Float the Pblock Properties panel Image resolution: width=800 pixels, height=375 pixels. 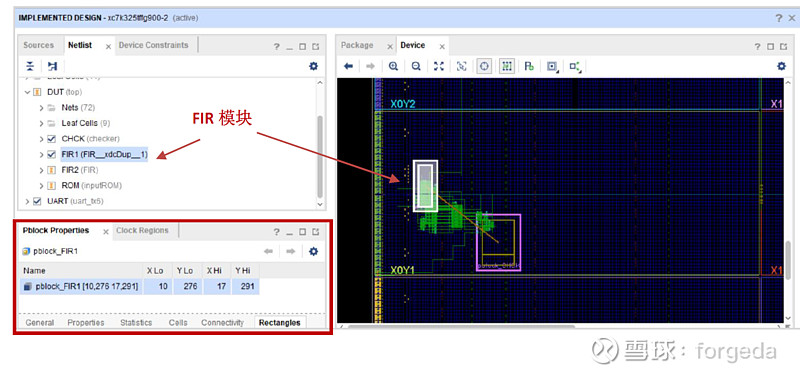click(x=316, y=232)
